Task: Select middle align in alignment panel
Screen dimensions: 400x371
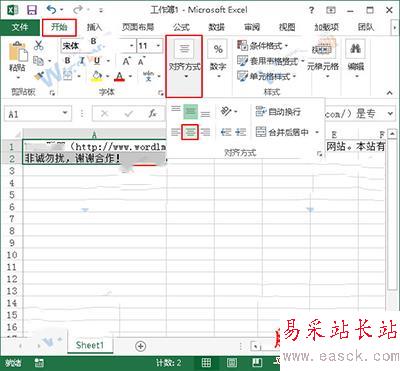Action: pyautogui.click(x=190, y=112)
